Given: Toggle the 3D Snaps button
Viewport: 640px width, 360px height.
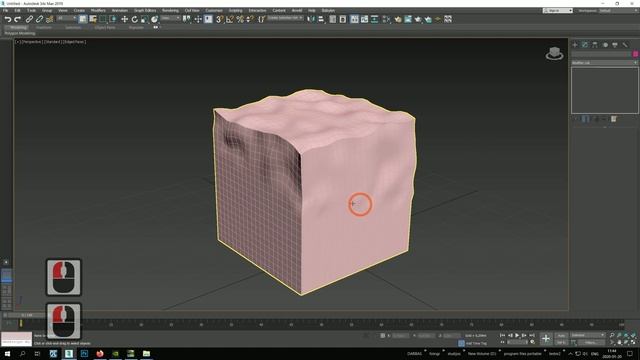Looking at the screenshot, I should (x=220, y=19).
